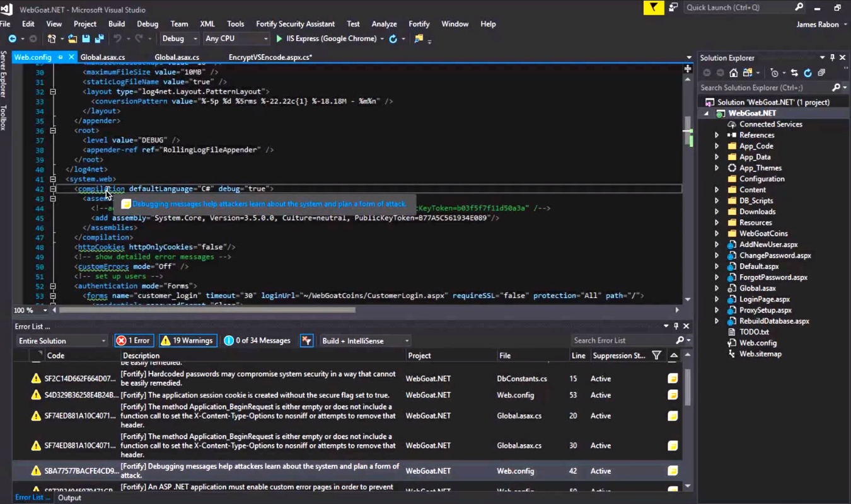Image resolution: width=851 pixels, height=504 pixels.
Task: Collapse the compilation element at line 42
Action: (x=53, y=189)
